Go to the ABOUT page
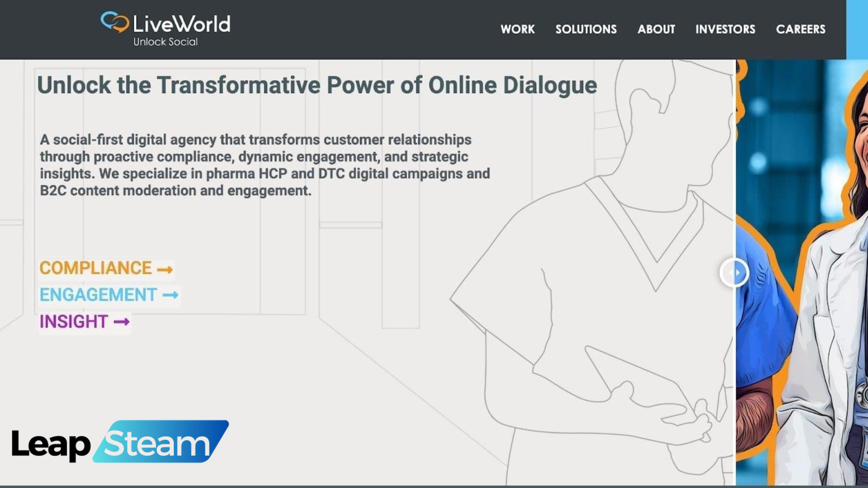 pyautogui.click(x=656, y=29)
